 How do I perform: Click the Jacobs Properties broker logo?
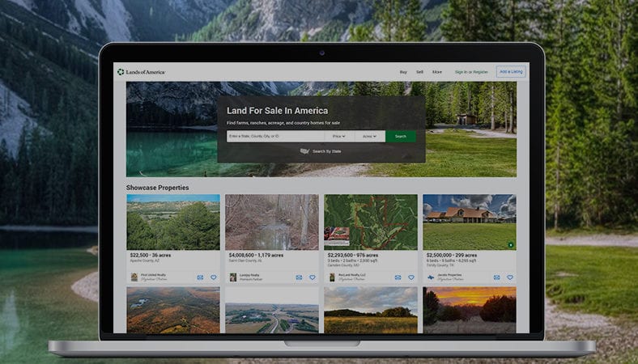point(431,277)
